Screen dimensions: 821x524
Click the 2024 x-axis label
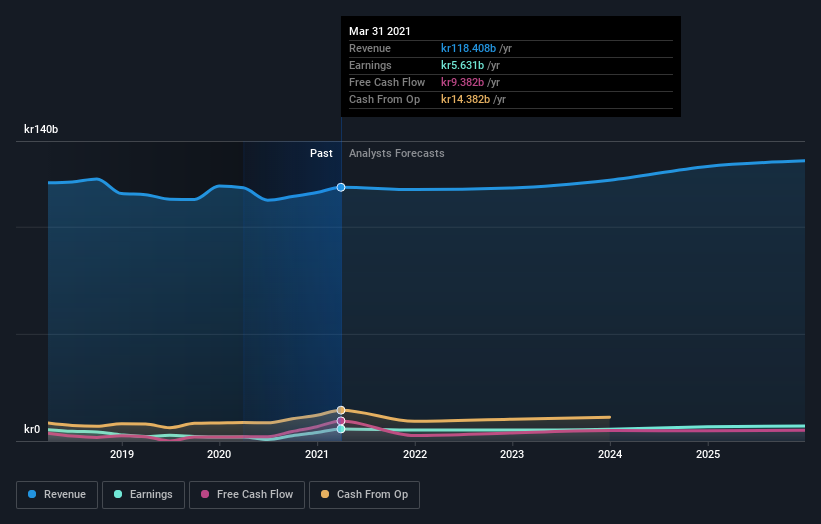pyautogui.click(x=610, y=454)
